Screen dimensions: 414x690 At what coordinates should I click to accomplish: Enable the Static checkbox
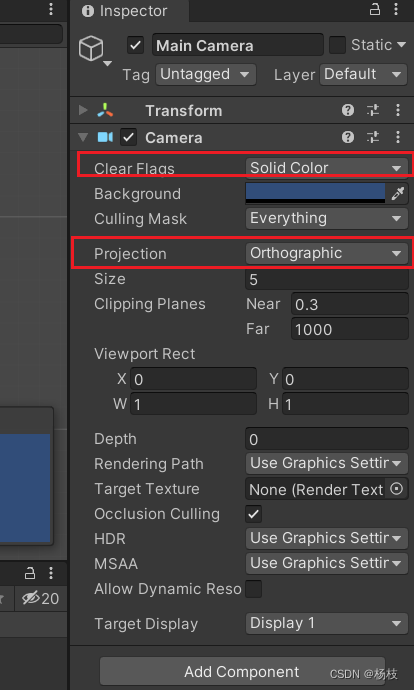pos(337,45)
